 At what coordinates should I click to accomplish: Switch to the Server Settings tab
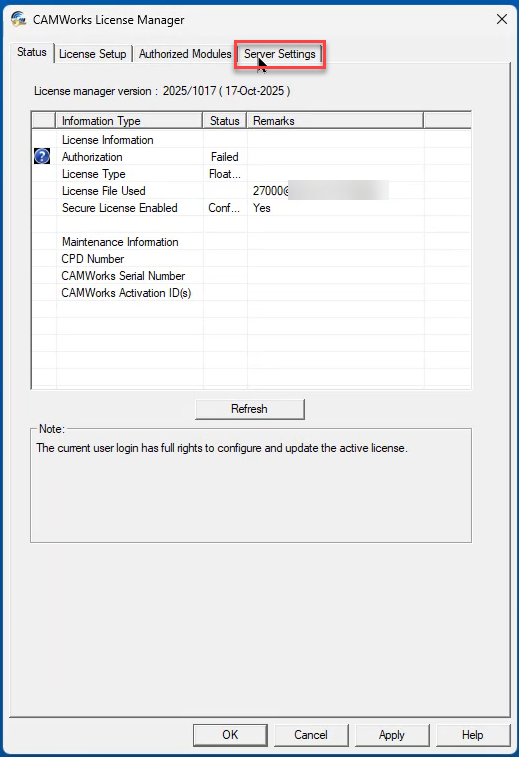click(x=280, y=54)
